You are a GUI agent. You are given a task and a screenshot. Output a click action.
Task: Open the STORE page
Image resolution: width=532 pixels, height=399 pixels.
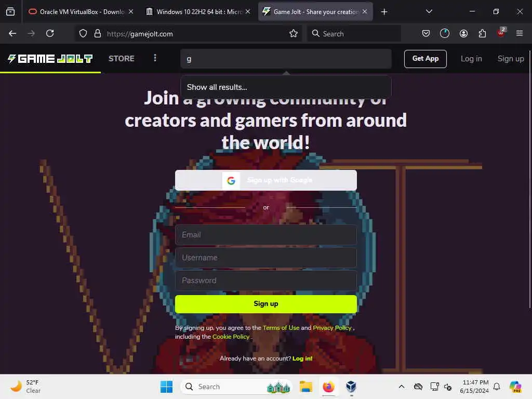pos(122,59)
